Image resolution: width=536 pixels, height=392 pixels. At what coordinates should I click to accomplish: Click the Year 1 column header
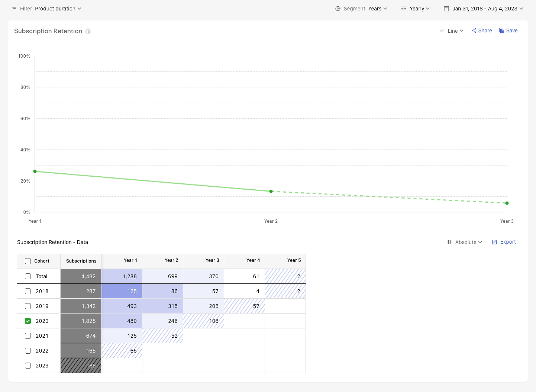coord(122,261)
